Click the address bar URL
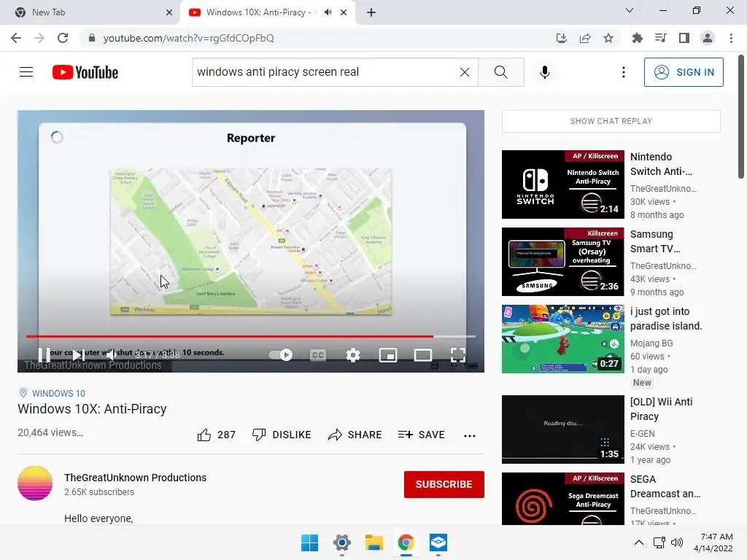 click(x=189, y=38)
